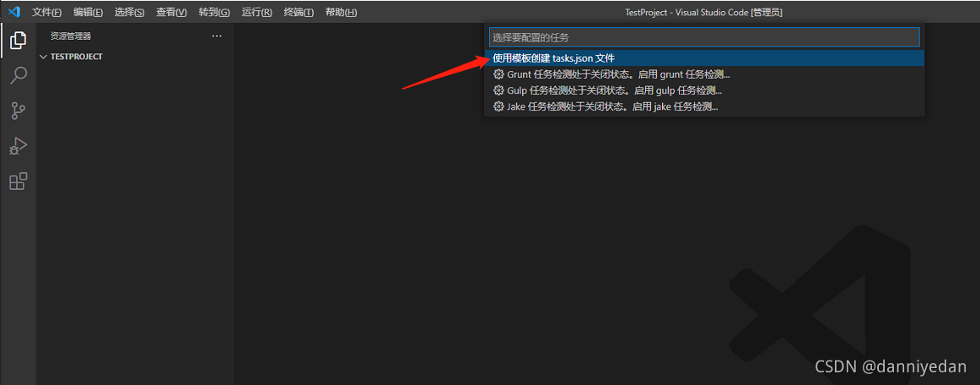Screen dimensions: 980x385
Task: Open the 编辑(E) menu
Action: click(x=88, y=13)
